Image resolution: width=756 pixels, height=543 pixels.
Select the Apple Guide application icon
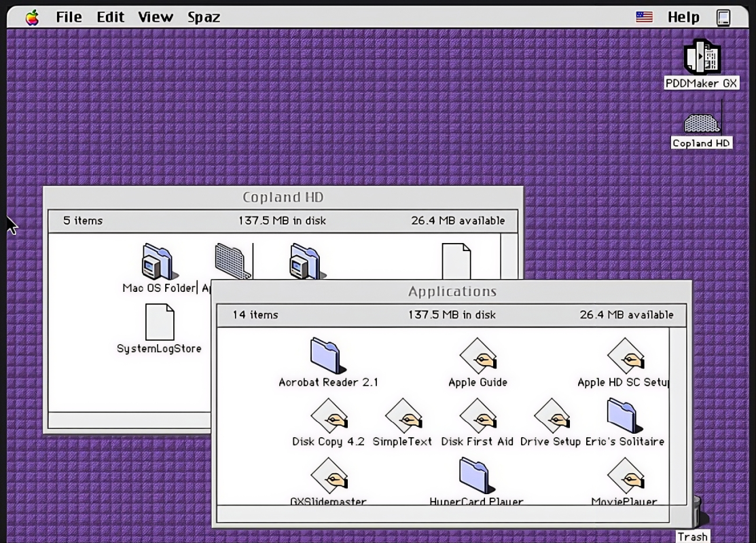(478, 356)
